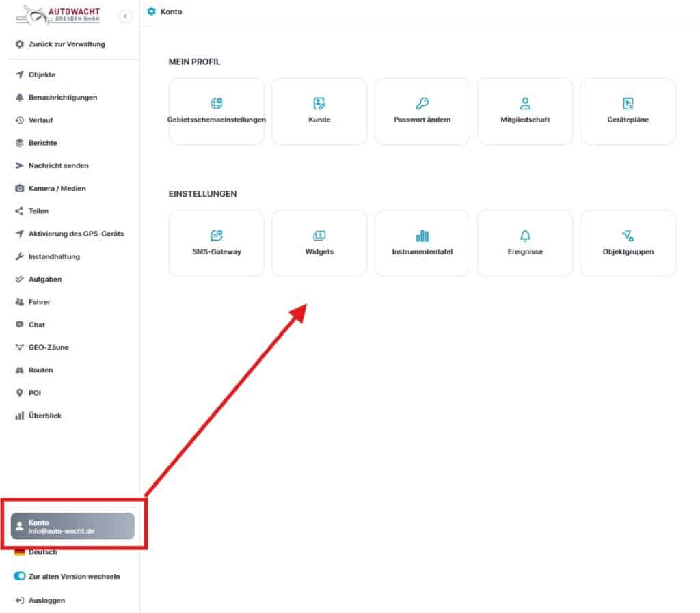Collapse the sidebar with the chevron button
This screenshot has height=613, width=700.
pyautogui.click(x=125, y=16)
